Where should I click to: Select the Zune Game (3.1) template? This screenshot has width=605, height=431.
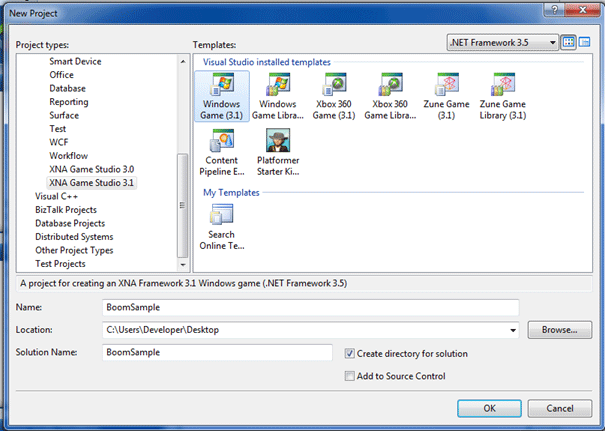446,96
